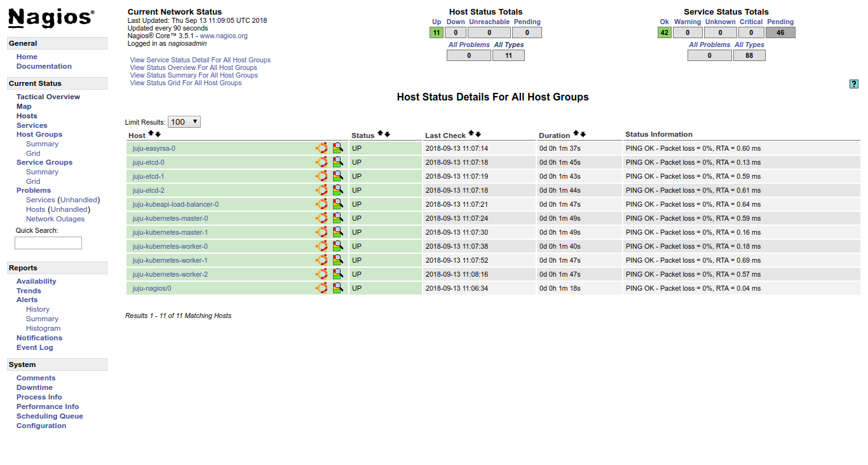868x465 pixels.
Task: Open Tactical Overview in the sidebar
Action: tap(48, 97)
